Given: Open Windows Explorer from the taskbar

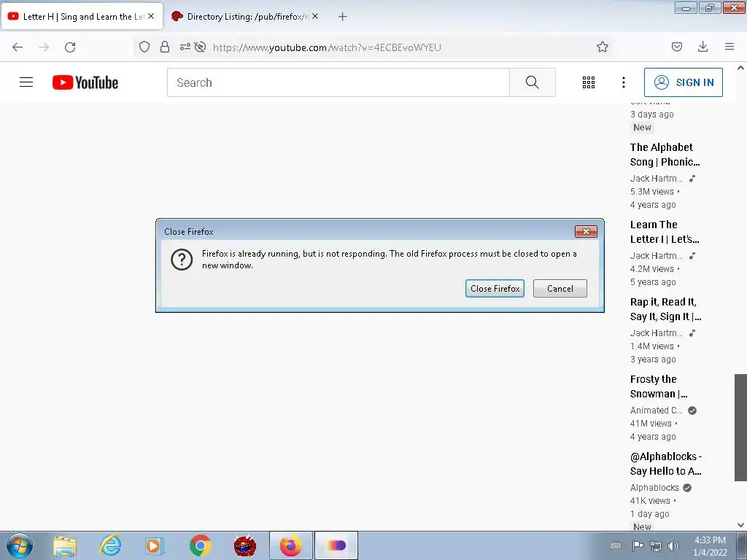Looking at the screenshot, I should point(65,545).
